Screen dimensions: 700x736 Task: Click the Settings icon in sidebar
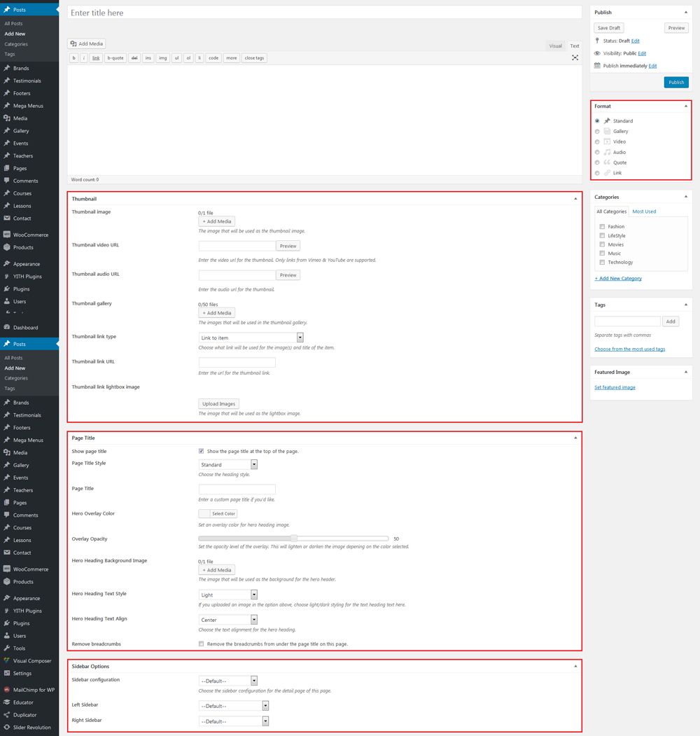[x=6, y=673]
